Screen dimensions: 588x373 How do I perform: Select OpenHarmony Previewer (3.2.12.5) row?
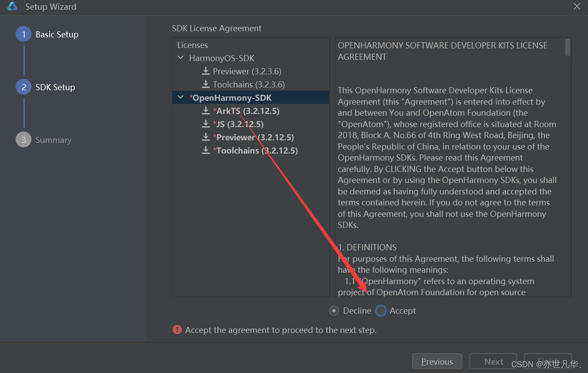coord(251,137)
